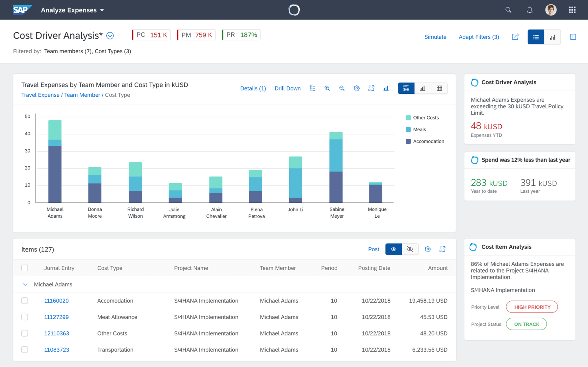This screenshot has height=367, width=588.
Task: Select the chart-only view
Action: [422, 88]
